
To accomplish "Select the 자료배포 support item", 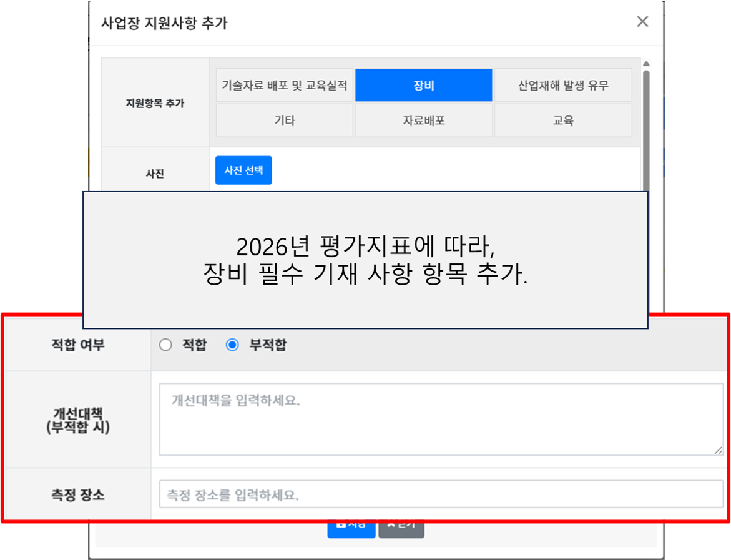I will coord(424,120).
